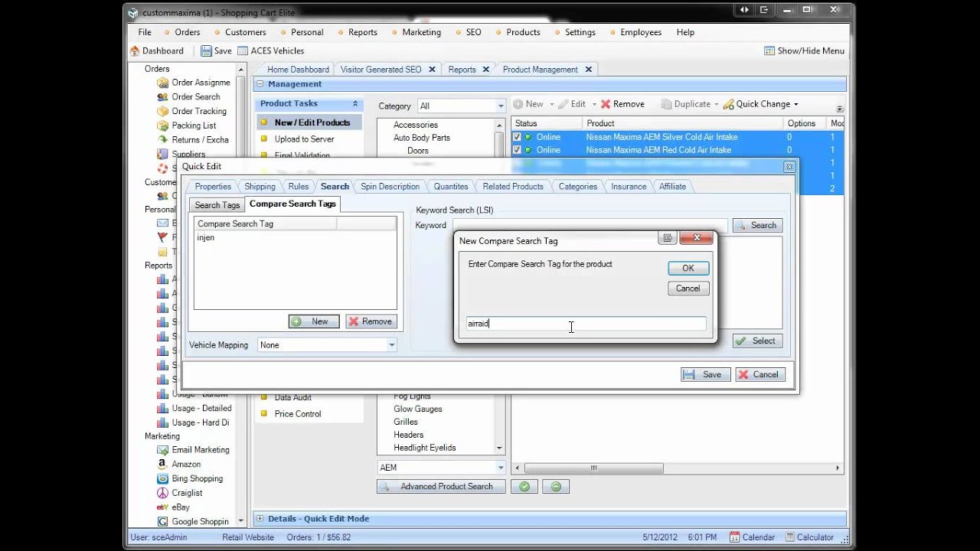Viewport: 980px width, 551px height.
Task: Click the Select button in Quick Edit
Action: [757, 341]
